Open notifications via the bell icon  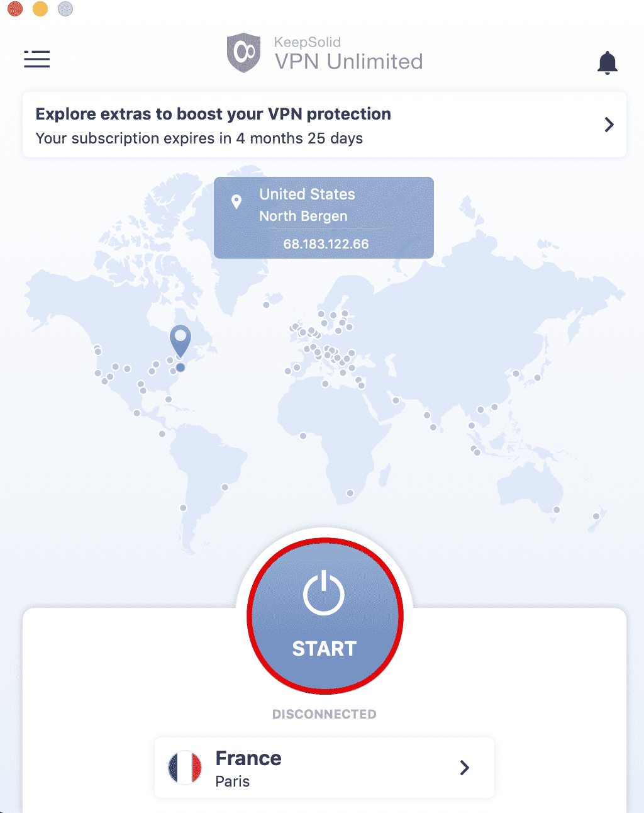coord(608,62)
